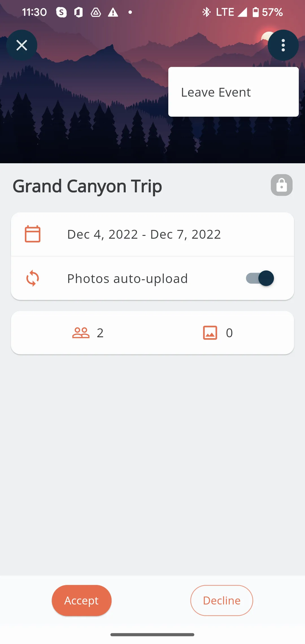Viewport: 305px width, 644px height.
Task: Tap the Grand Canyon Trip title
Action: coord(87,186)
